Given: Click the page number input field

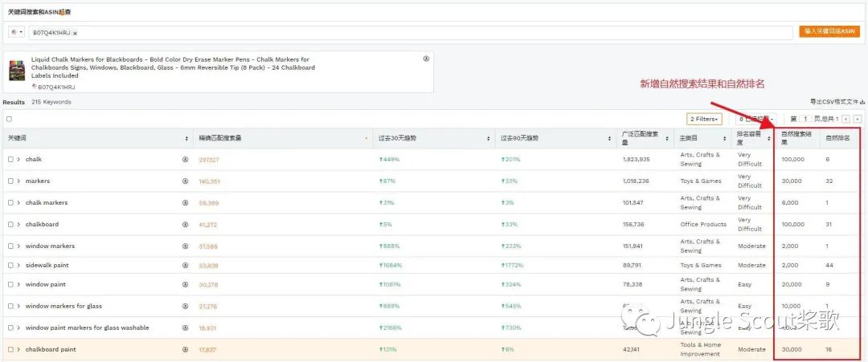Looking at the screenshot, I should [x=806, y=119].
